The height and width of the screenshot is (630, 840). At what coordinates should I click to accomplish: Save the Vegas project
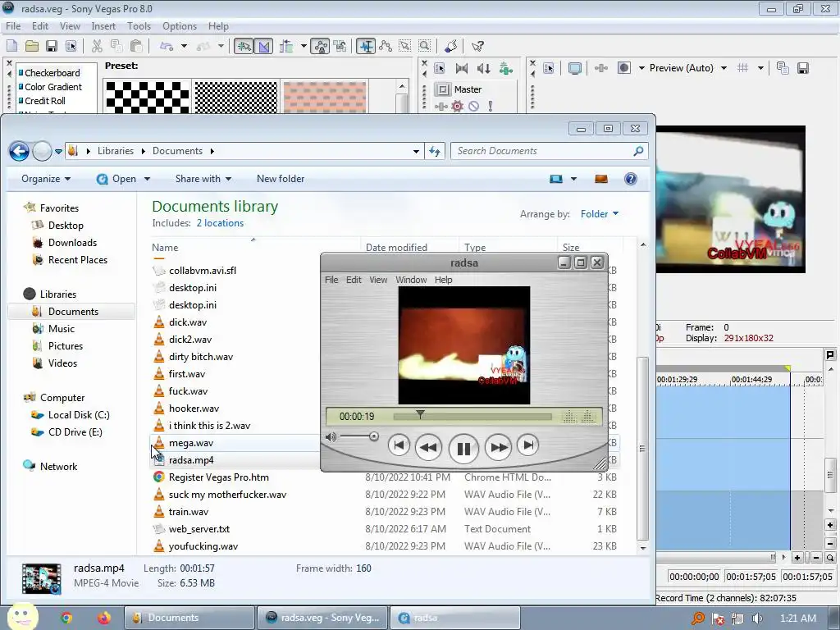52,47
